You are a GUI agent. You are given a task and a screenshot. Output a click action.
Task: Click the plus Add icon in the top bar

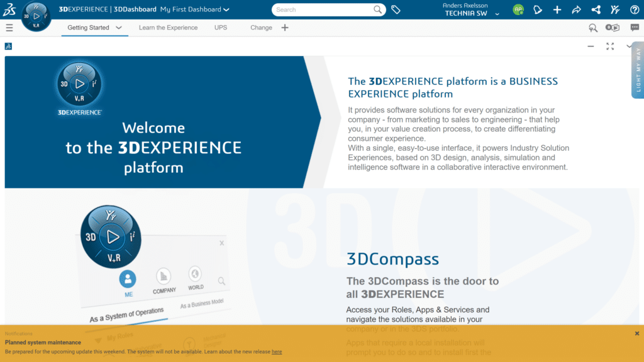tap(557, 9)
